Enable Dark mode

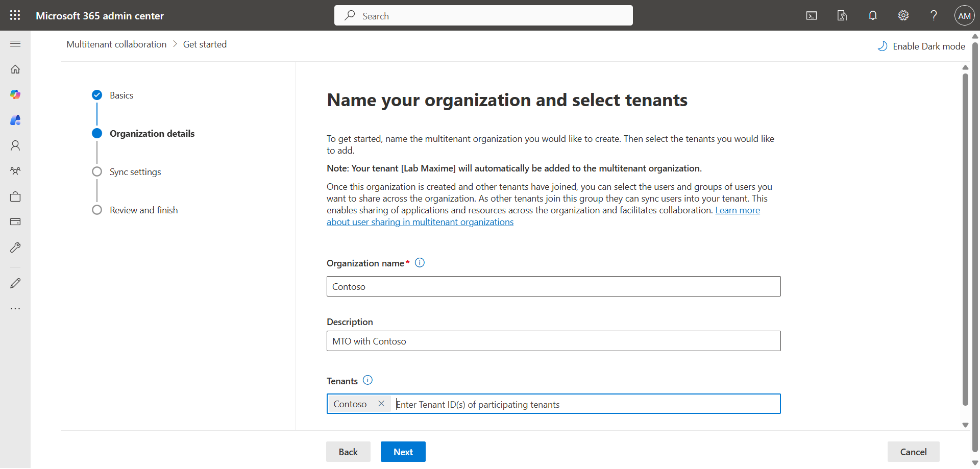click(921, 46)
